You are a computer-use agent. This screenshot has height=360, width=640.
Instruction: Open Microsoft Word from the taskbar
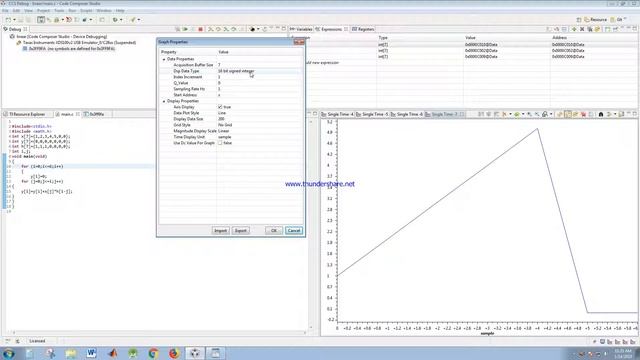click(91, 353)
